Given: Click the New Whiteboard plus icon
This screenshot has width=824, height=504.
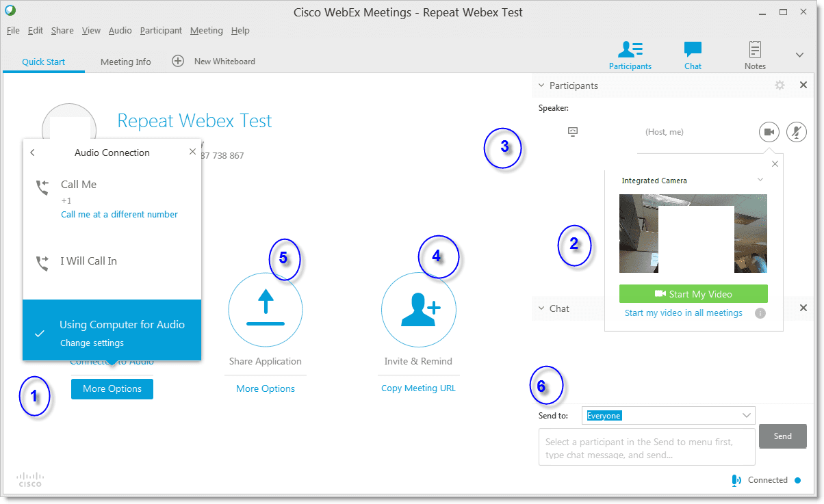Looking at the screenshot, I should tap(178, 61).
